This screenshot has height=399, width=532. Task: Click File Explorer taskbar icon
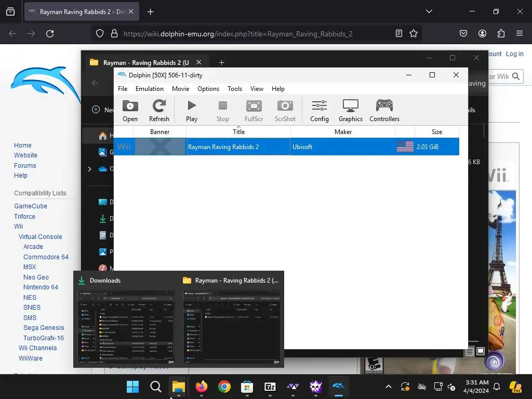(179, 387)
